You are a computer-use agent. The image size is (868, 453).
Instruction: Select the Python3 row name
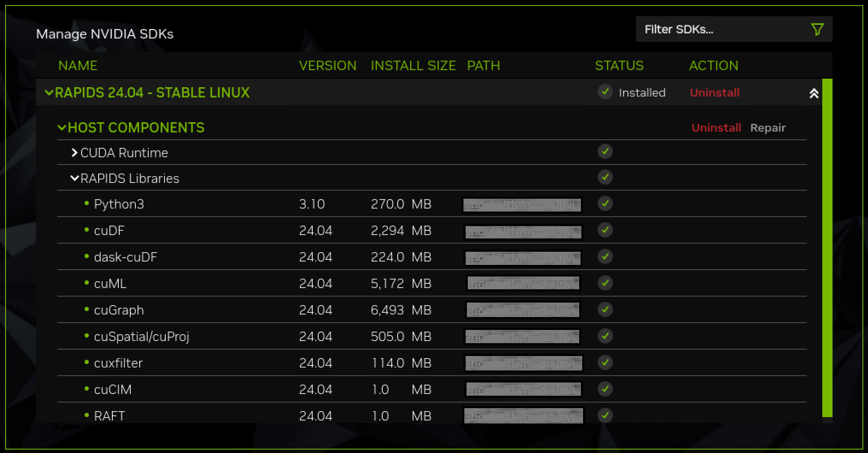(119, 204)
